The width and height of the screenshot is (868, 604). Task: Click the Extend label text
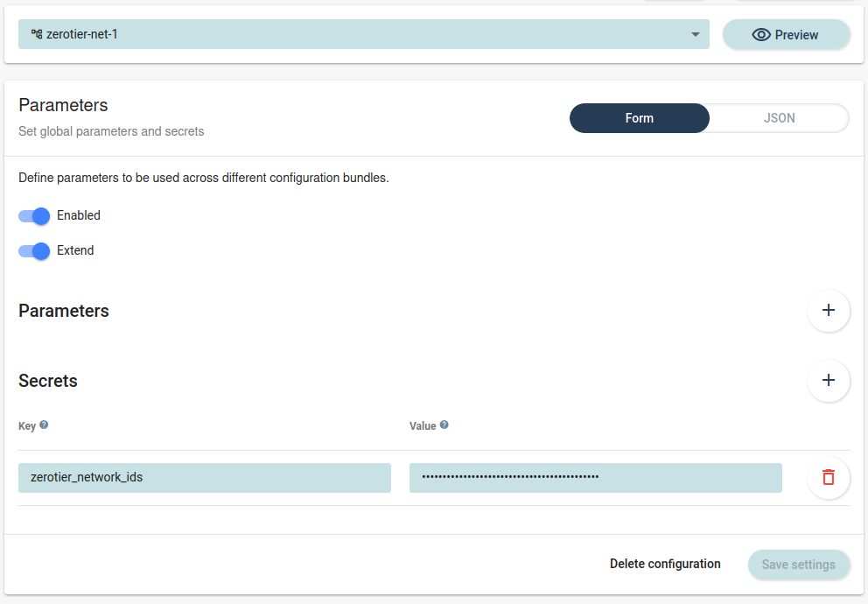point(75,250)
